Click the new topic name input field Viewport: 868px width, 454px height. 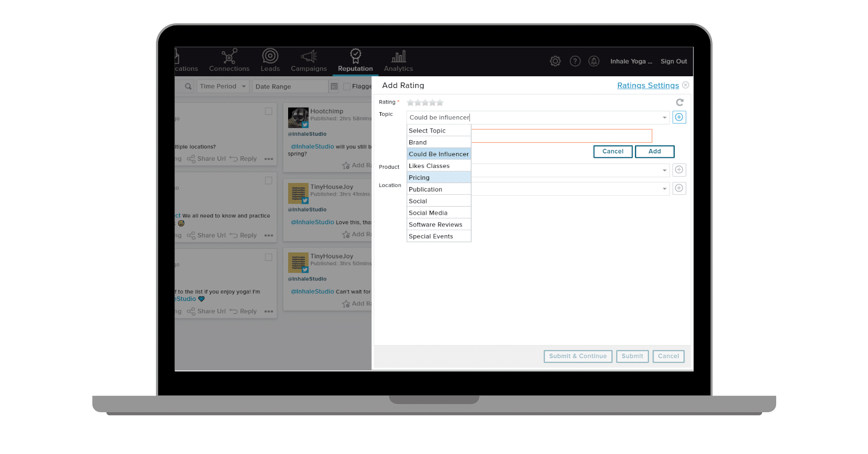(561, 136)
